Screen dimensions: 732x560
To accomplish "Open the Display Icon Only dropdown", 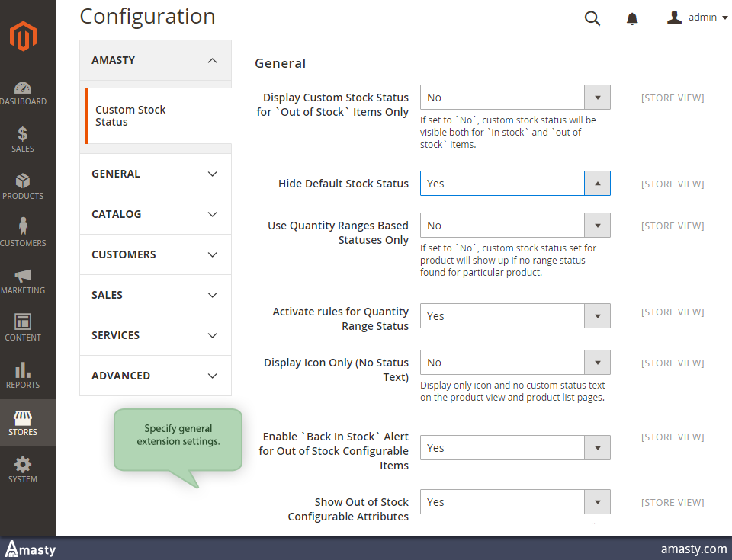I will pos(515,363).
